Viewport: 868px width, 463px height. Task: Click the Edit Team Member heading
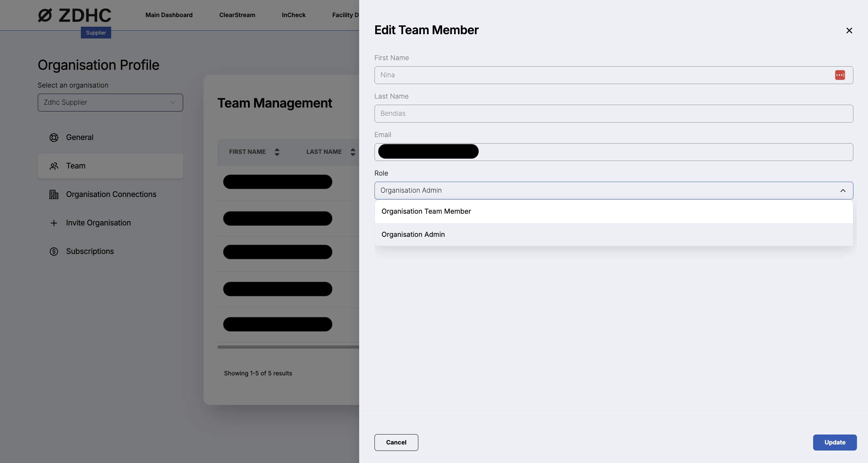click(x=426, y=30)
